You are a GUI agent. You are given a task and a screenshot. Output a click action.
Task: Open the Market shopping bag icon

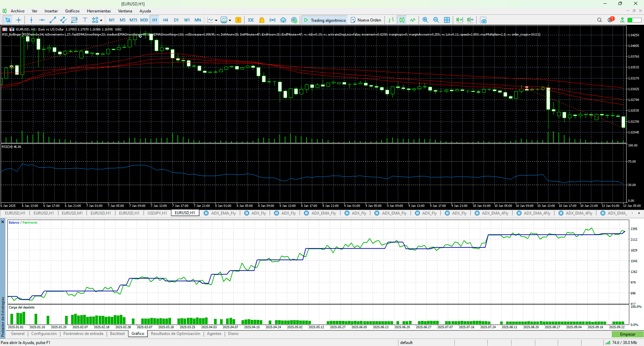tap(262, 20)
